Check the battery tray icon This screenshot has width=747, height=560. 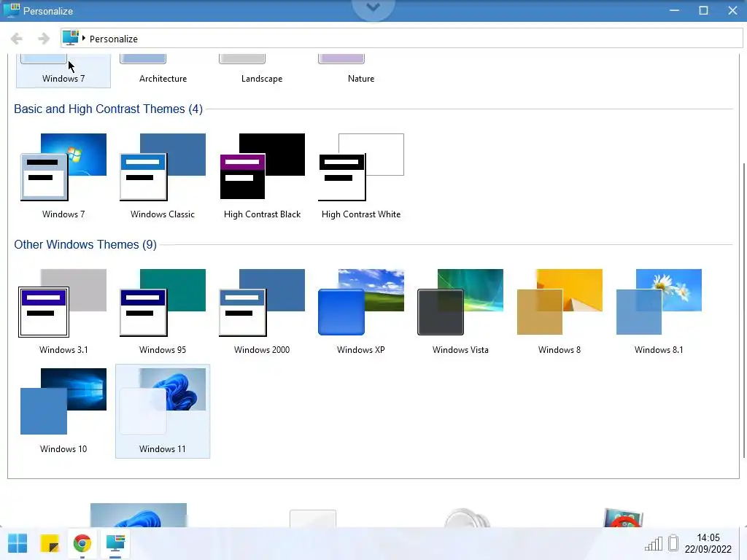673,542
